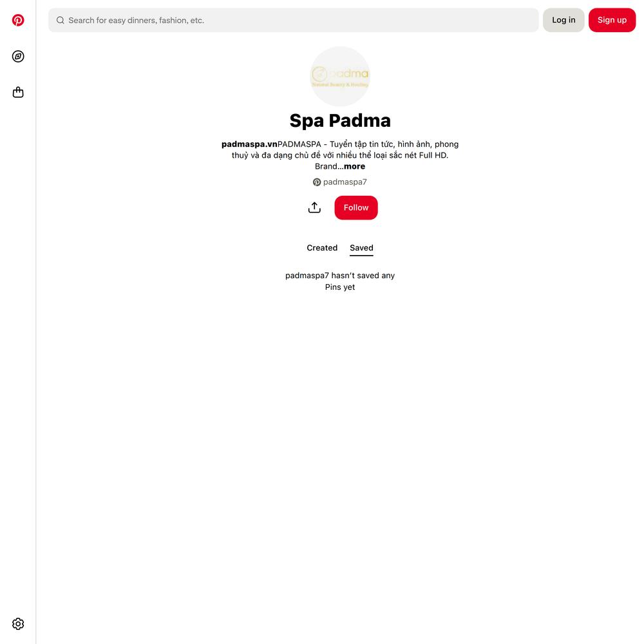
Task: Open the Spa Padma profile avatar
Action: pyautogui.click(x=339, y=77)
